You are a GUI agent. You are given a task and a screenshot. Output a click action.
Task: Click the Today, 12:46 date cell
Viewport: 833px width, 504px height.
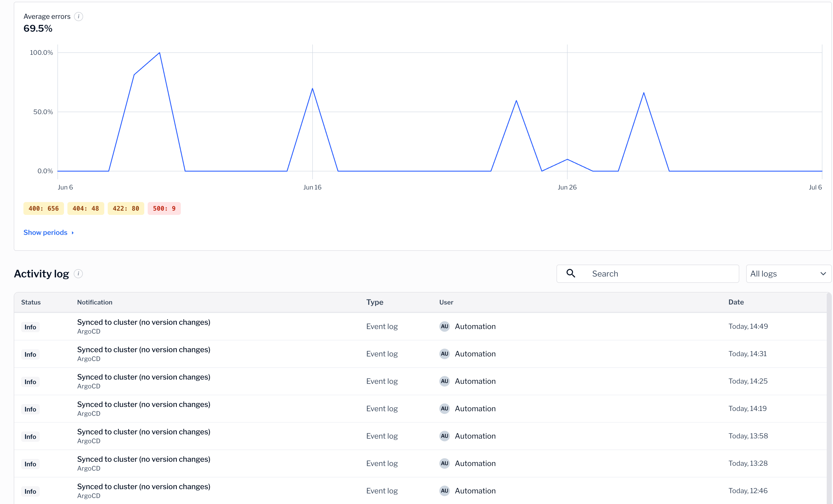(748, 491)
